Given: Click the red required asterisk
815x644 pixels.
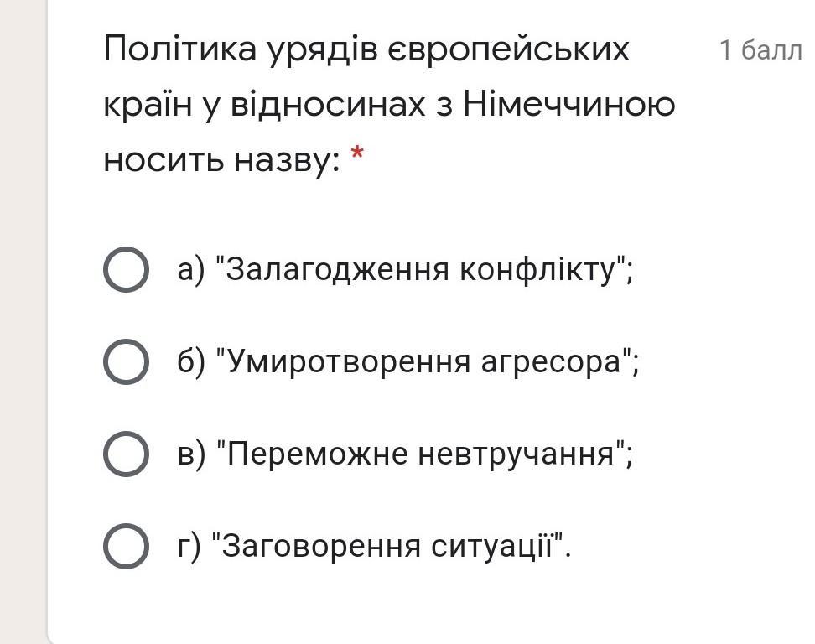Looking at the screenshot, I should click(x=358, y=155).
